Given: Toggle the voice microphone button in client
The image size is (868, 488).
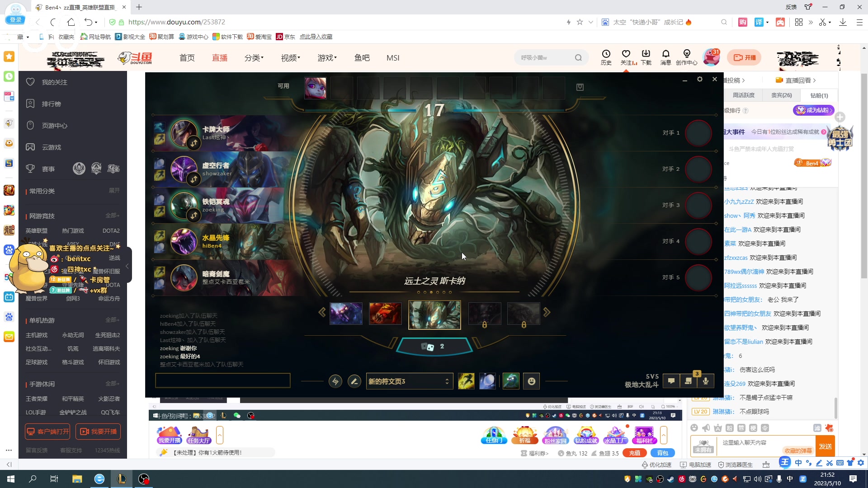Looking at the screenshot, I should pos(706,381).
